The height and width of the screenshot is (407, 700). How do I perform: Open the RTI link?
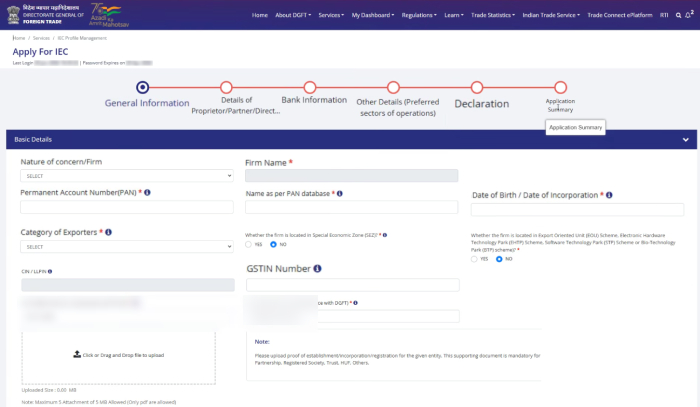tap(664, 15)
